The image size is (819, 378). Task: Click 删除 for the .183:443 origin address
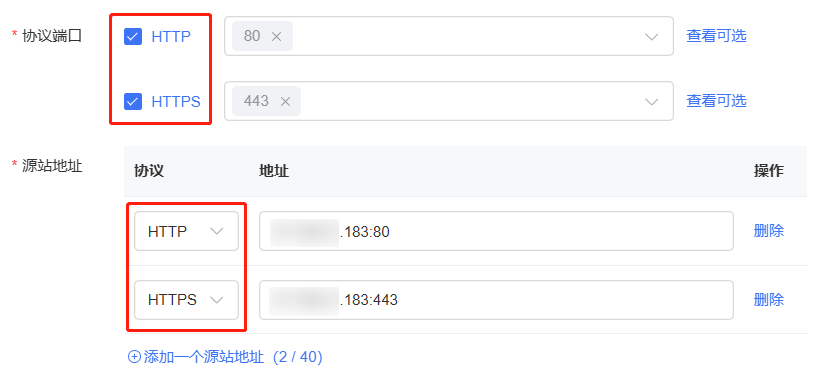click(x=768, y=300)
